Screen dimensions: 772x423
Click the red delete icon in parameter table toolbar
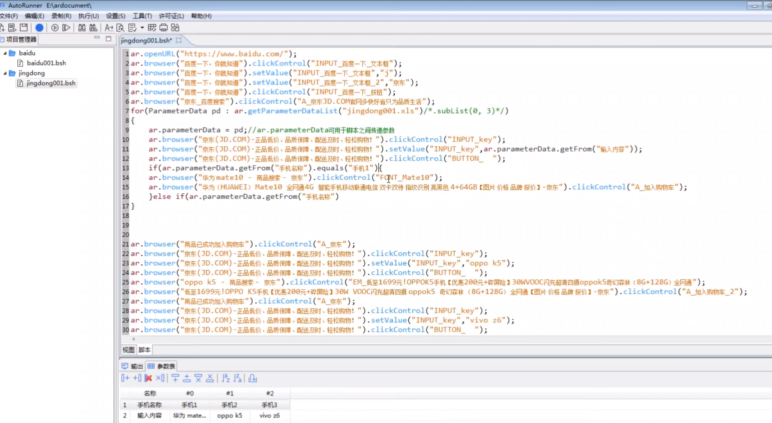click(x=148, y=379)
